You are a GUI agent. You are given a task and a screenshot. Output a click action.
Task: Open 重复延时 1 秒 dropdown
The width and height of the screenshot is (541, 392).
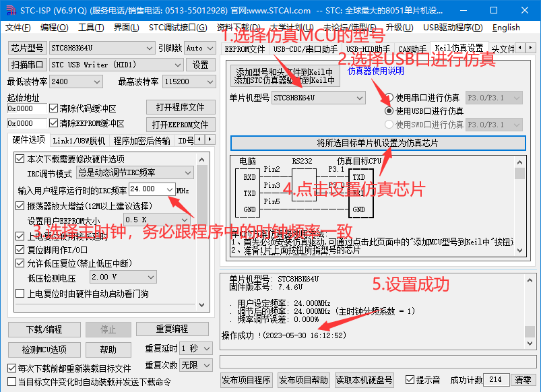tap(195, 348)
